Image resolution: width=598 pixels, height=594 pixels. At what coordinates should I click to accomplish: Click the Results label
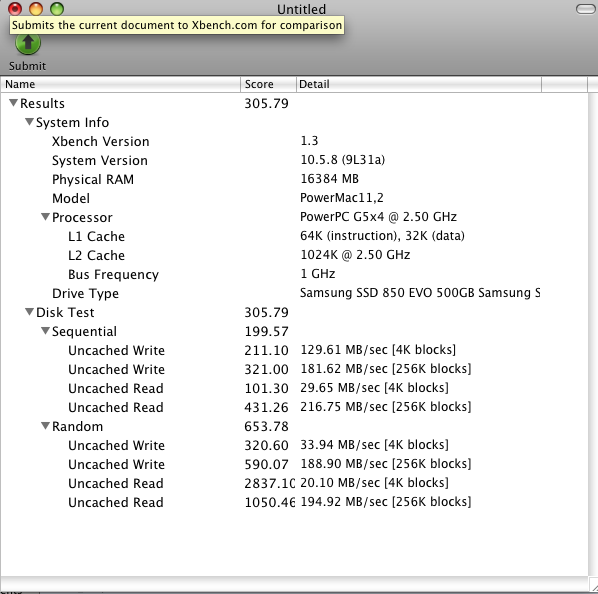click(42, 103)
